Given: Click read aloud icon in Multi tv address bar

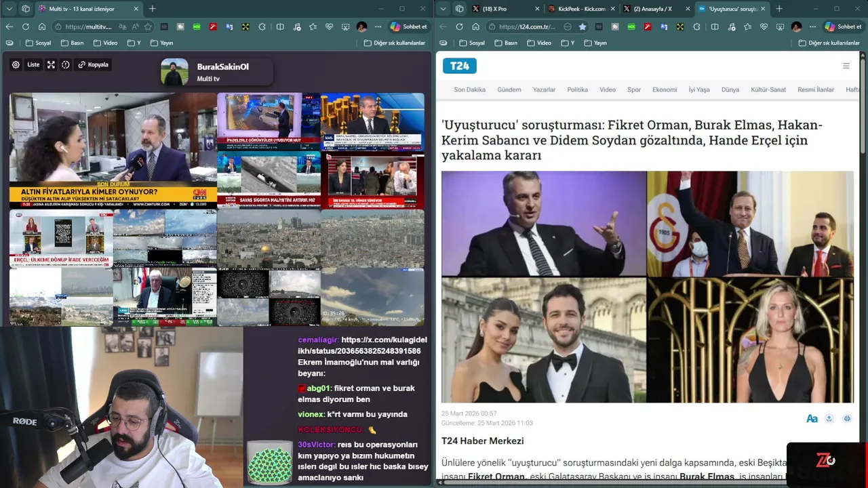Looking at the screenshot, I should (x=135, y=26).
